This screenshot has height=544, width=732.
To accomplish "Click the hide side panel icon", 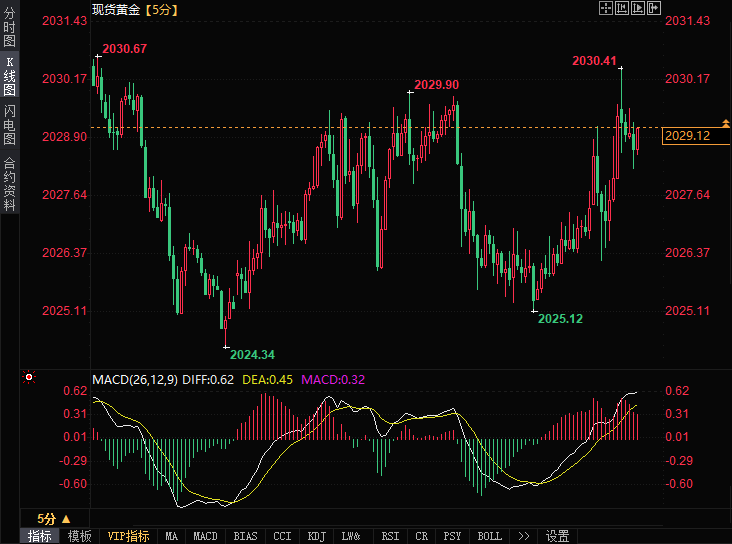I will point(654,8).
